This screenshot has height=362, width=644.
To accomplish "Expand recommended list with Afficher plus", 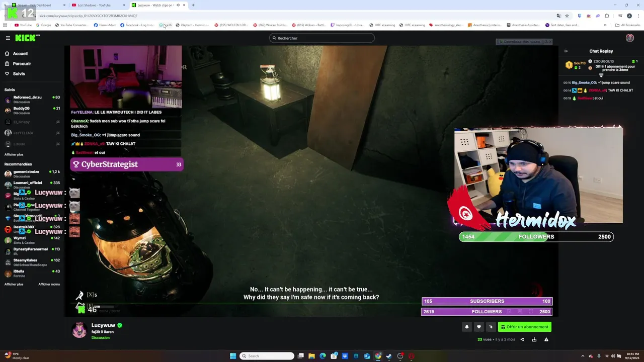I will [x=14, y=284].
